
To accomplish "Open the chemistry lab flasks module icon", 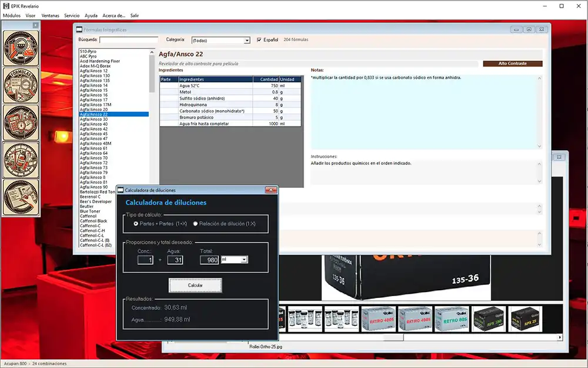I will pos(21,48).
